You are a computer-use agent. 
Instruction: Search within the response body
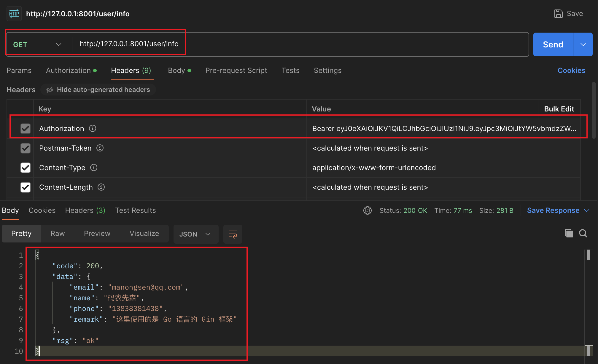583,233
